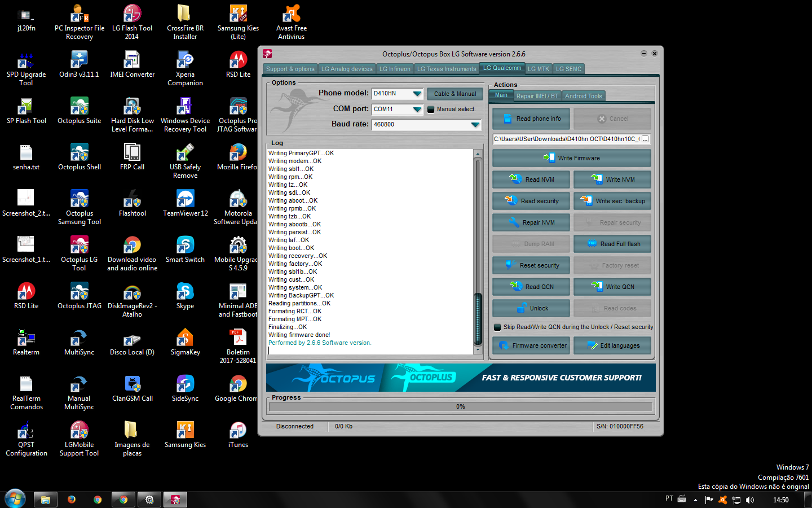Browse firmware file with ellipsis button
The width and height of the screenshot is (812, 508).
point(646,139)
